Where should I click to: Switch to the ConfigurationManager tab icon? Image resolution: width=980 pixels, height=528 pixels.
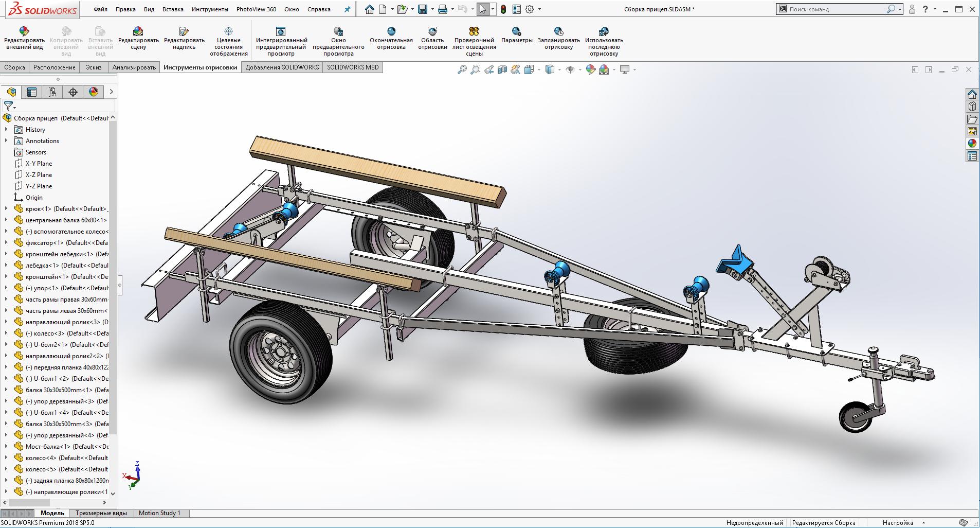[x=52, y=92]
